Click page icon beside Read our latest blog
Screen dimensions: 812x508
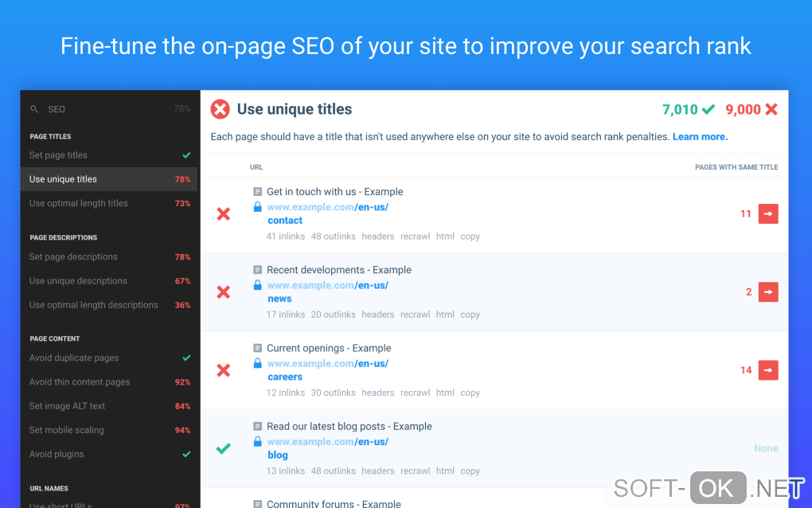pyautogui.click(x=257, y=426)
